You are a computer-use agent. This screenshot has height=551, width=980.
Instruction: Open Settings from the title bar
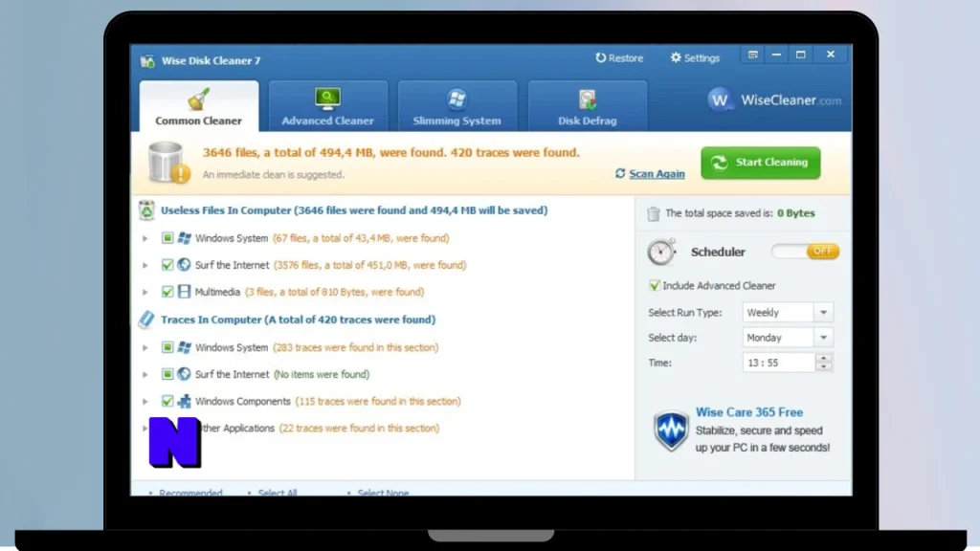pos(695,58)
